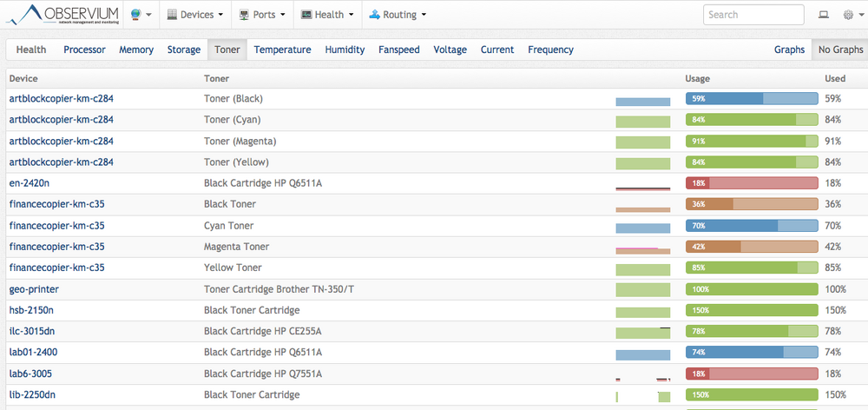Image resolution: width=868 pixels, height=410 pixels.
Task: Click the Observium logo
Action: (62, 15)
